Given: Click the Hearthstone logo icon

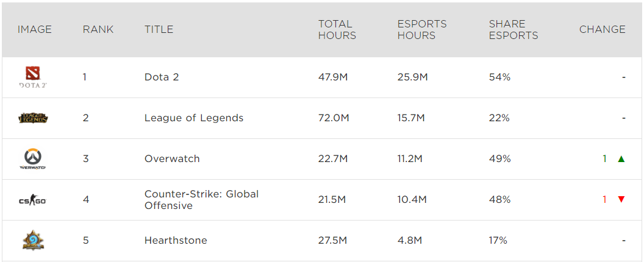Looking at the screenshot, I should (x=33, y=240).
